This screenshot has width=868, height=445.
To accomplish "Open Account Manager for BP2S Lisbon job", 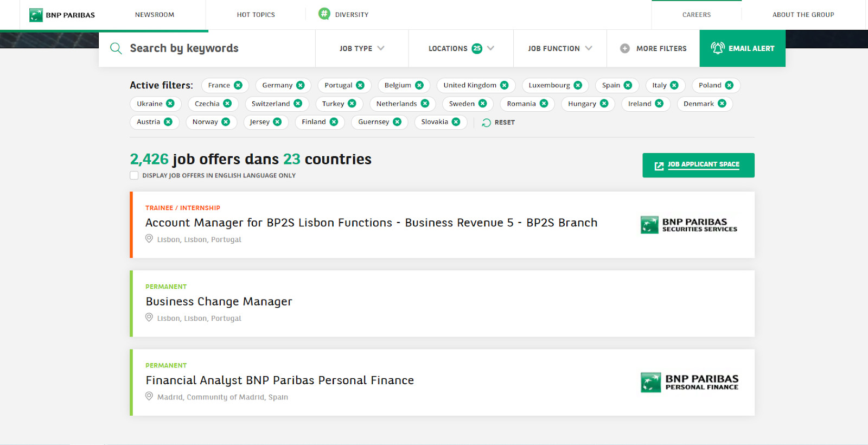I will (371, 223).
